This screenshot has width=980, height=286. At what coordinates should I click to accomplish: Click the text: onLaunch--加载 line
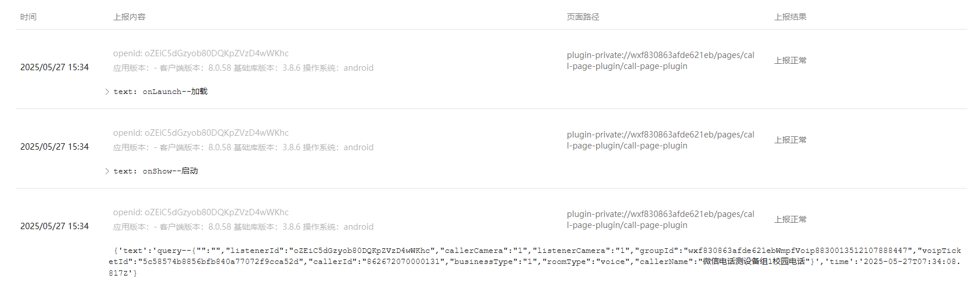[161, 92]
